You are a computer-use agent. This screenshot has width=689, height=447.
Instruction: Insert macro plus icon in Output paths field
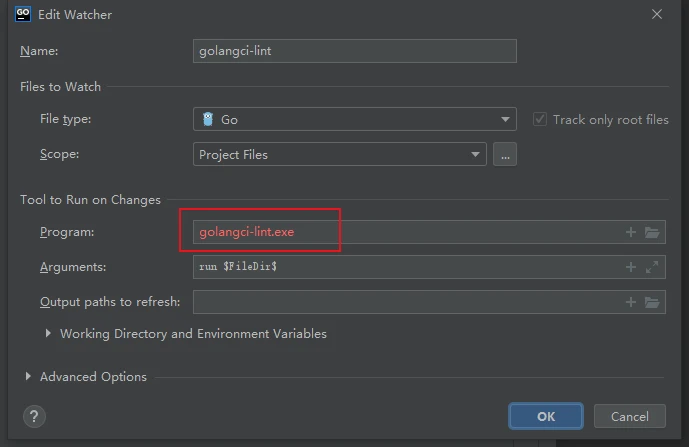click(631, 302)
